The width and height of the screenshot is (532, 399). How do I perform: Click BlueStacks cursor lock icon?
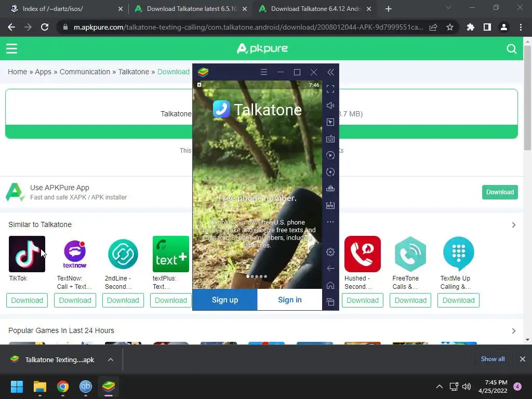point(330,122)
